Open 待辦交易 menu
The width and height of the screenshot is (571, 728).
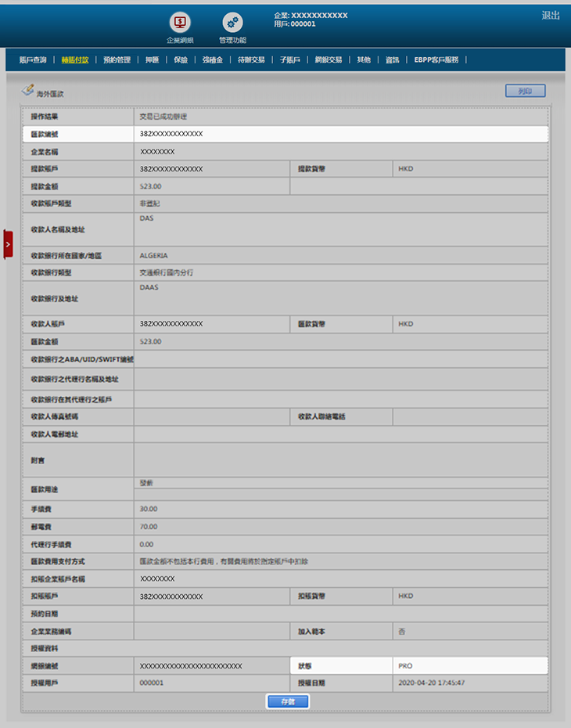[x=251, y=59]
